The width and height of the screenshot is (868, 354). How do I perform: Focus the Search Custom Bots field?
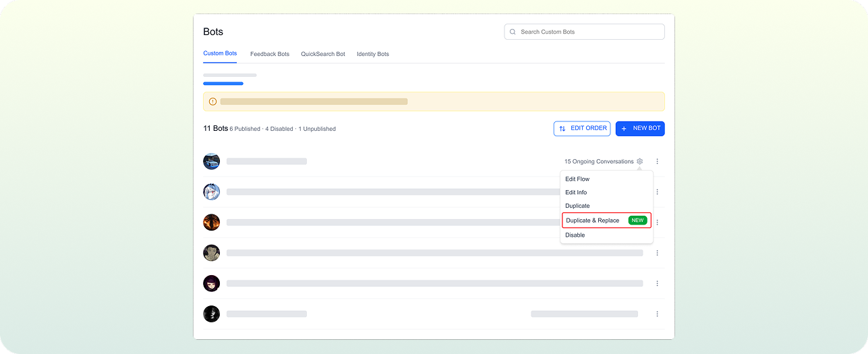[x=584, y=32]
